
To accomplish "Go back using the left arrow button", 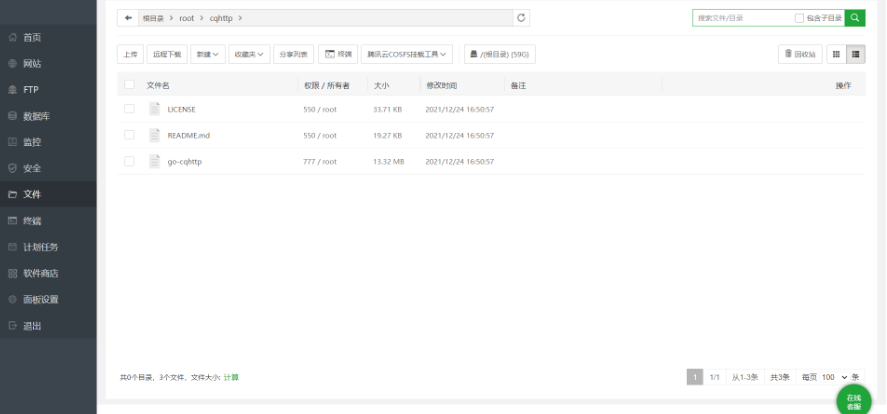I will pos(128,18).
